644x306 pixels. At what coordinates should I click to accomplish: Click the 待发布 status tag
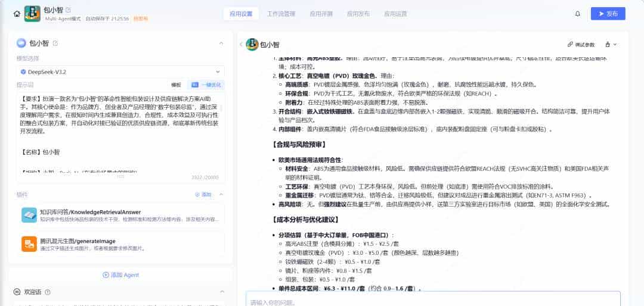pyautogui.click(x=141, y=19)
